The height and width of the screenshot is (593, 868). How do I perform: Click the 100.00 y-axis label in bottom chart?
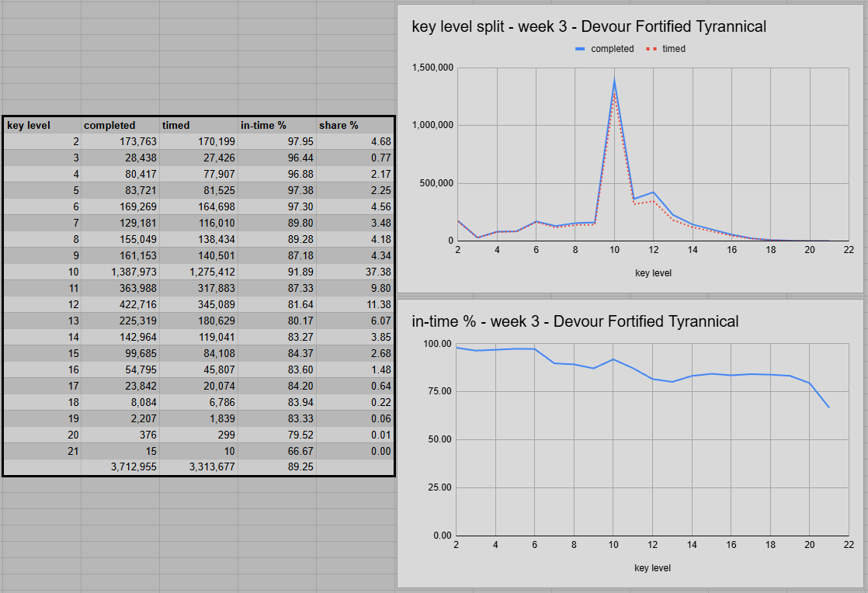pos(436,344)
